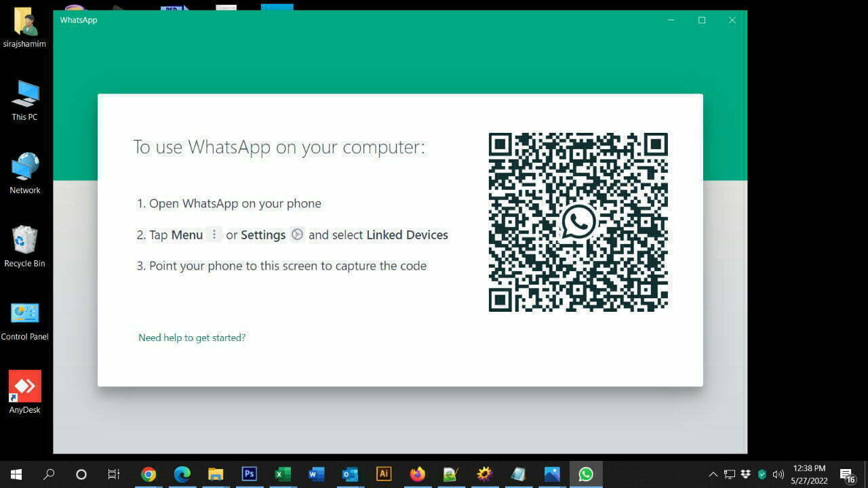Viewport: 868px width, 488px height.
Task: Select the heading 'To use WhatsApp on your computer:'
Action: point(279,147)
